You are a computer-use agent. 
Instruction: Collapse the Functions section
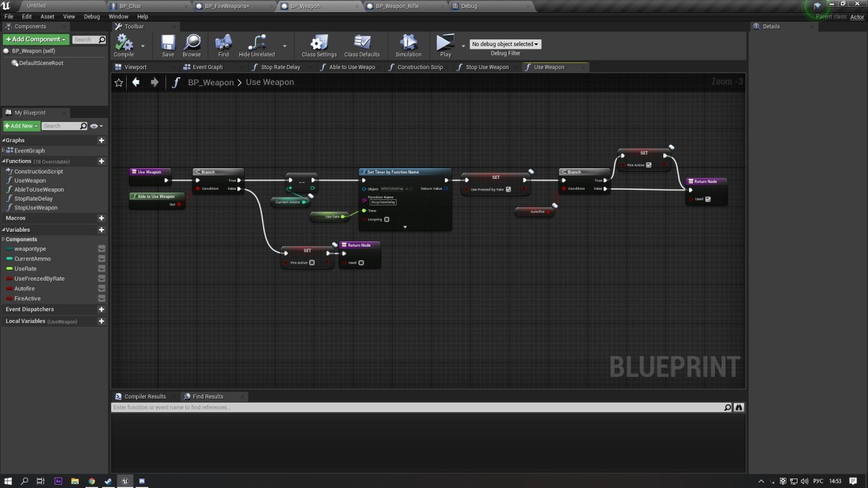tap(3, 161)
